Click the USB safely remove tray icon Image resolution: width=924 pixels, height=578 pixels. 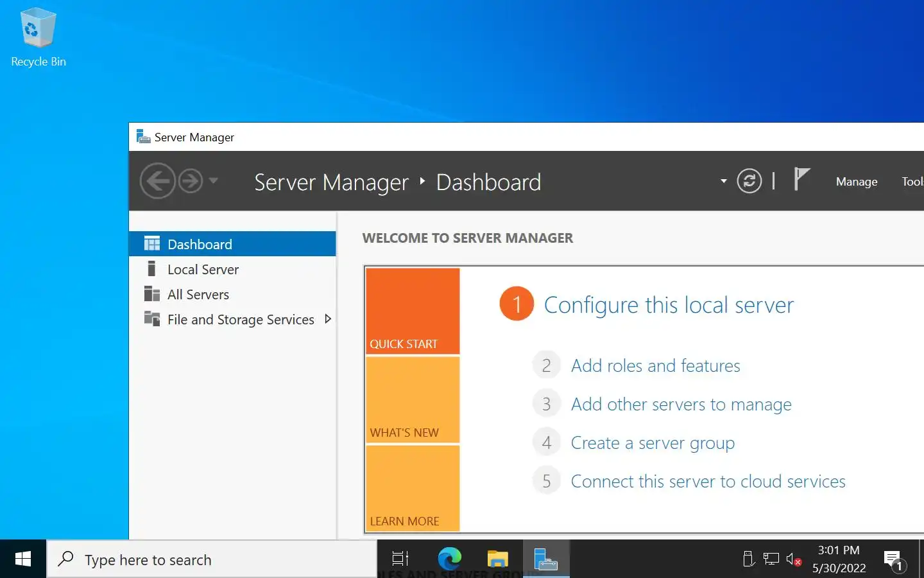(748, 559)
